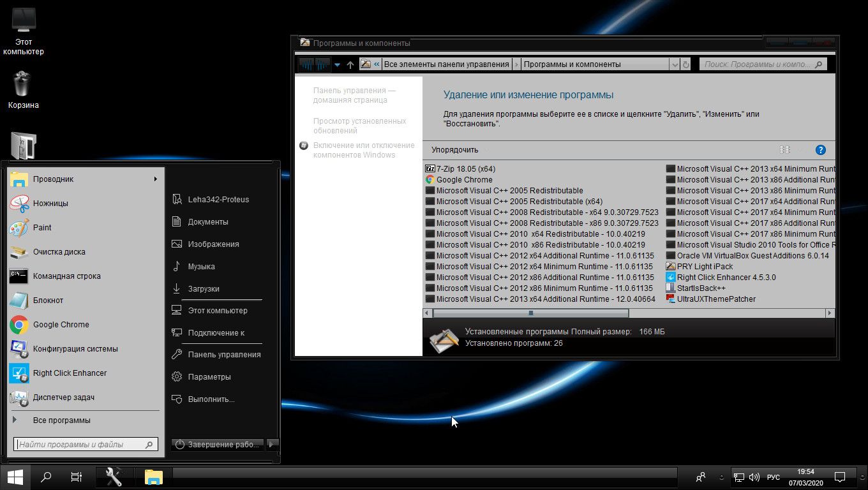The height and width of the screenshot is (490, 868).
Task: Select Right Click Enhancer 4.5.3.0 entry
Action: (721, 278)
